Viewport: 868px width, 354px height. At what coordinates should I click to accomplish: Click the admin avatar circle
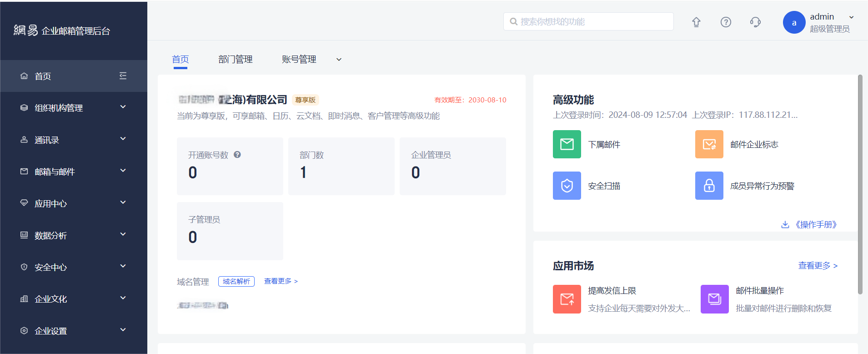[x=794, y=22]
